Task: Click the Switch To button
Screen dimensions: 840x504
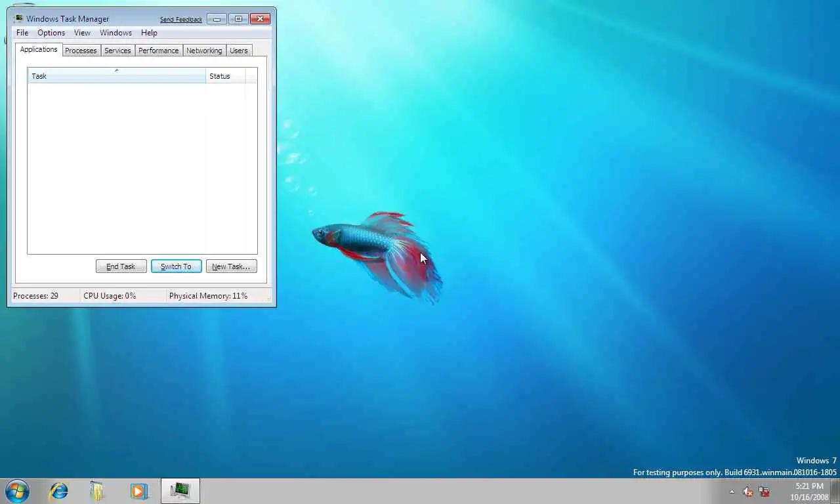Action: [x=176, y=266]
